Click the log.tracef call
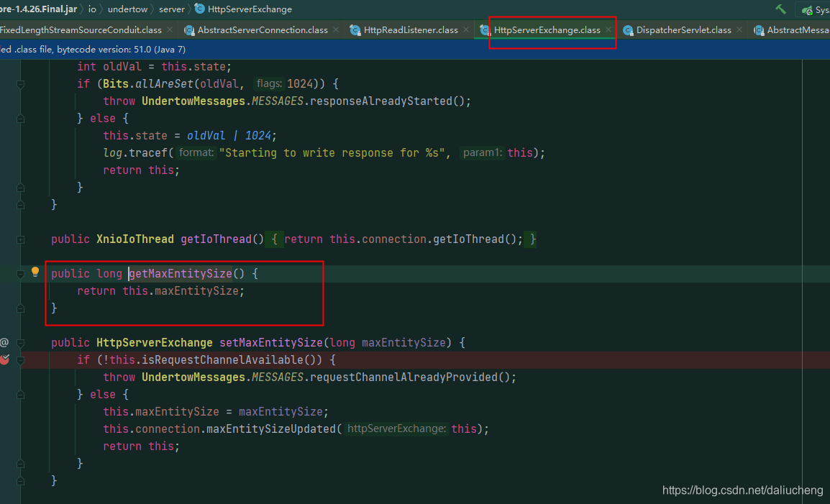 pos(135,152)
